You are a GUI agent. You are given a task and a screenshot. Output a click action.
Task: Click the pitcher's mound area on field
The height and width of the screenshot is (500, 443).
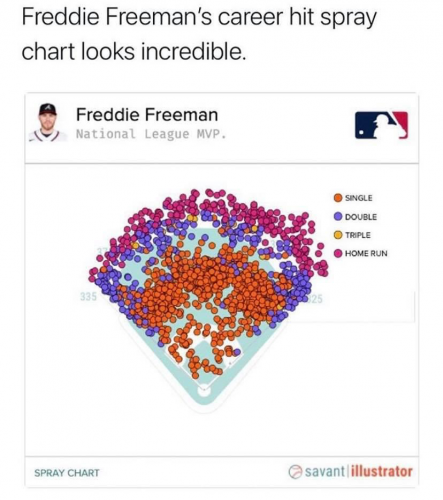click(x=203, y=348)
